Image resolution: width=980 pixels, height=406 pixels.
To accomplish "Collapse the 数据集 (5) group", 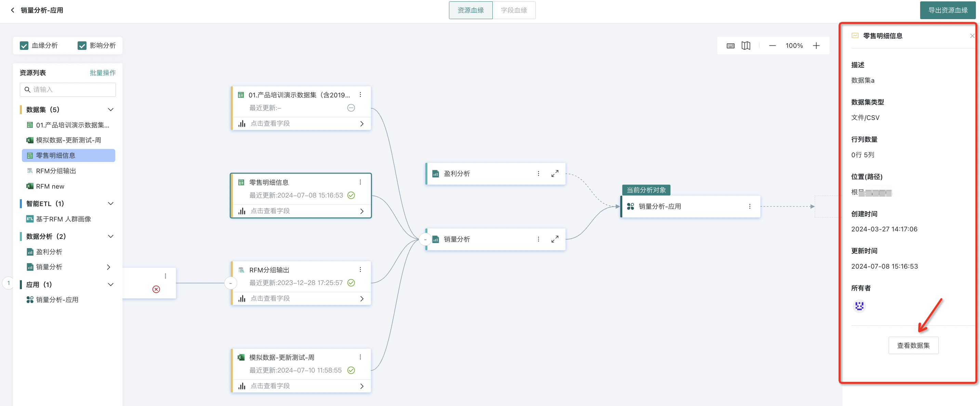I will click(x=110, y=110).
